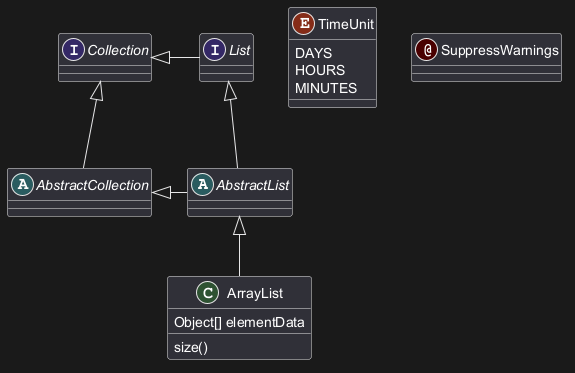The width and height of the screenshot is (575, 373).
Task: Select the HOURS enum constant
Action: coord(320,70)
